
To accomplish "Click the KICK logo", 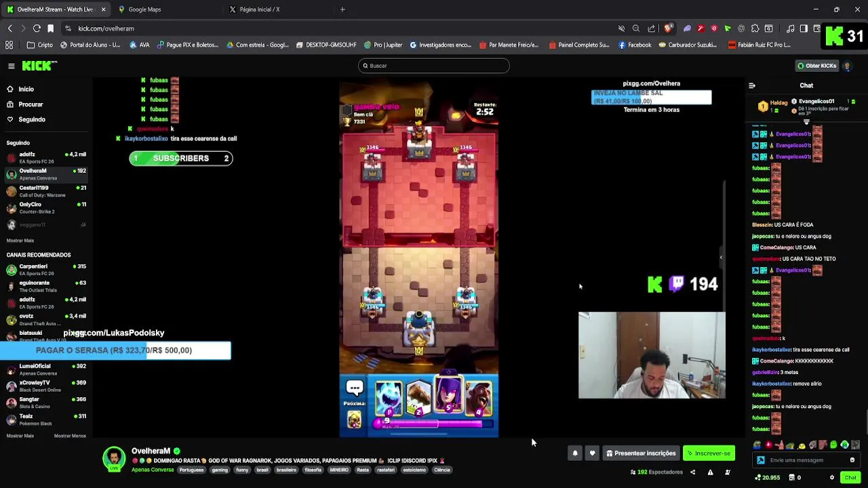I will pos(39,66).
